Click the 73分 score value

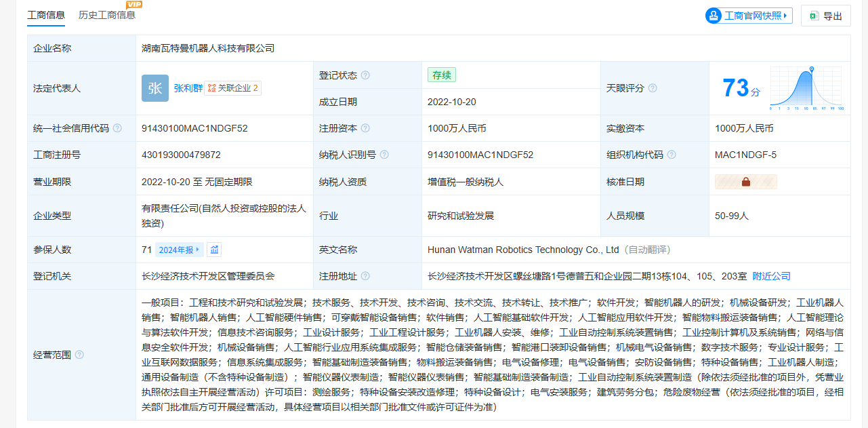pos(741,88)
